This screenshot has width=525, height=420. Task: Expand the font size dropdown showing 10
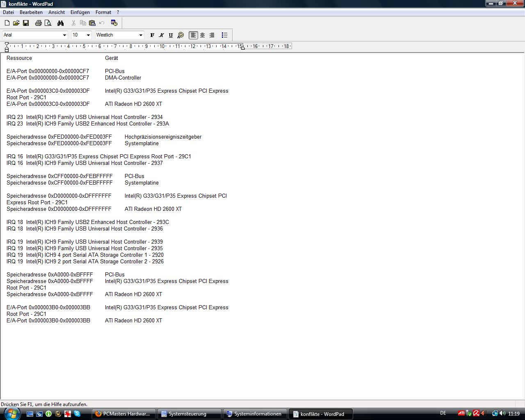click(x=88, y=35)
